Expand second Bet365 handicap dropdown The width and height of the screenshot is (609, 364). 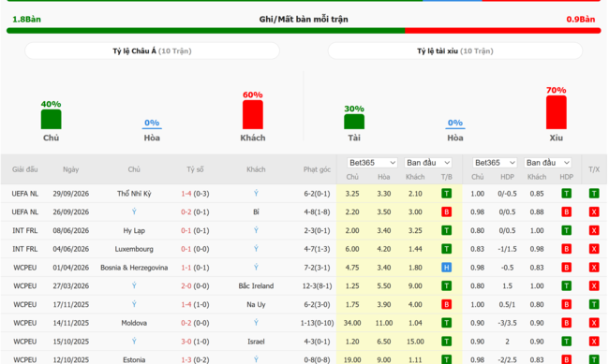pos(495,163)
